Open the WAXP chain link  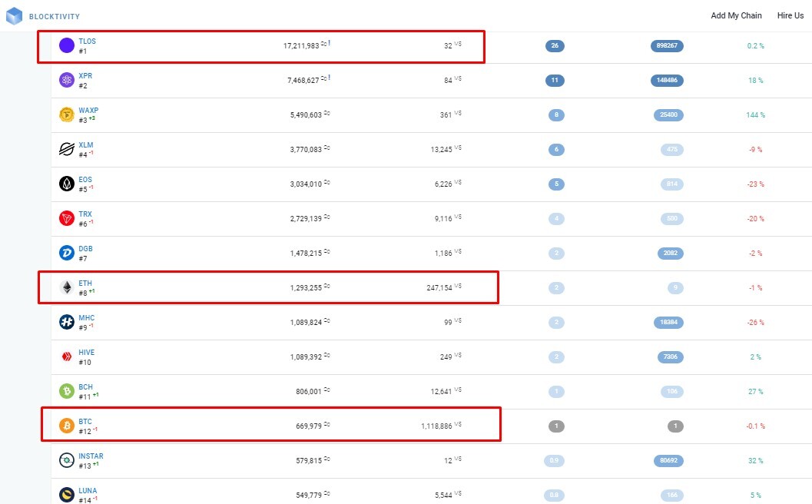click(88, 111)
